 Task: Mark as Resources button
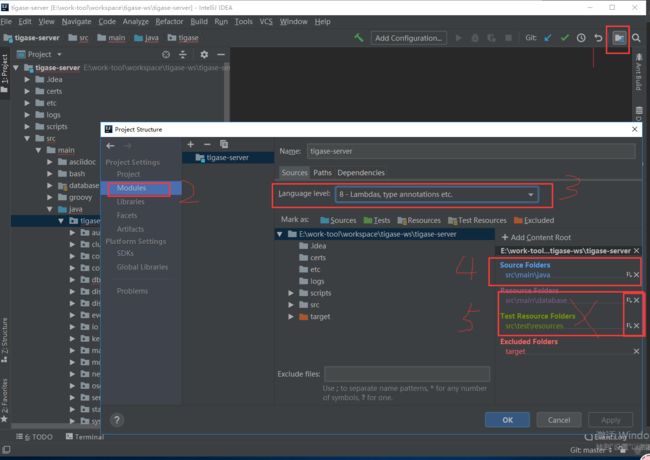[419, 220]
